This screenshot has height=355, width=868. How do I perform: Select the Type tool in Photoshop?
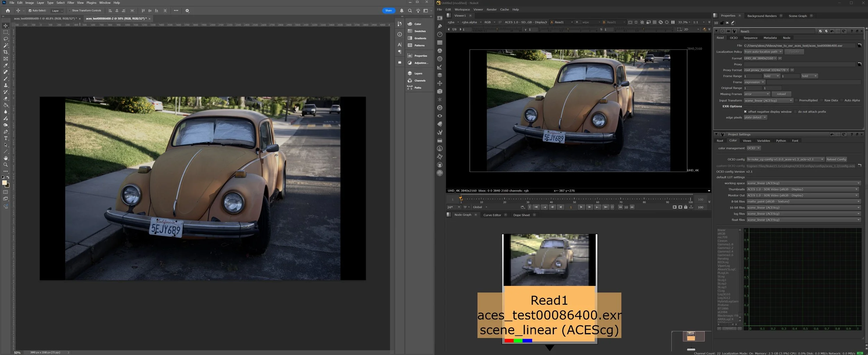[x=6, y=138]
